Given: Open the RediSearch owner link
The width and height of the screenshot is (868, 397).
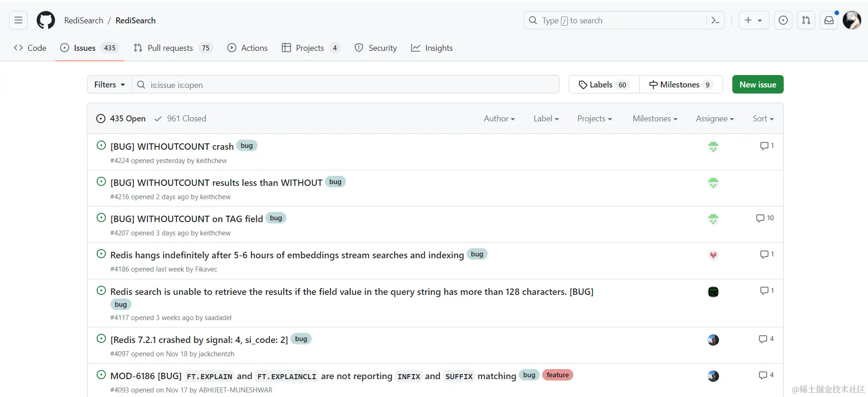Looking at the screenshot, I should pos(83,20).
